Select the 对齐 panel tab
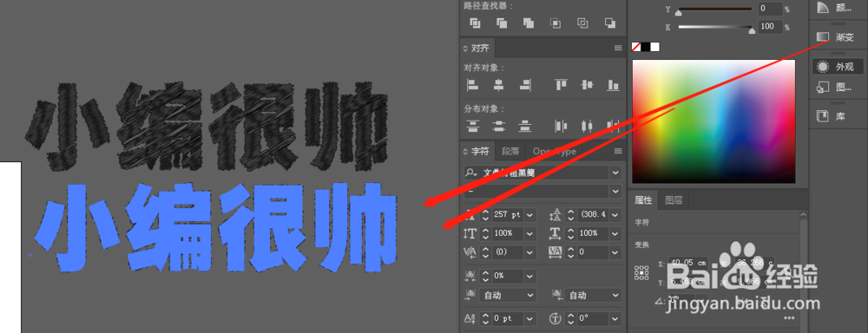Viewport: 868px width, 333px height. point(480,49)
